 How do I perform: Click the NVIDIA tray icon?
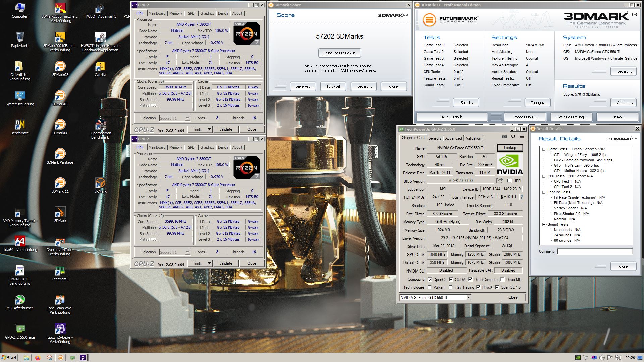(578, 358)
